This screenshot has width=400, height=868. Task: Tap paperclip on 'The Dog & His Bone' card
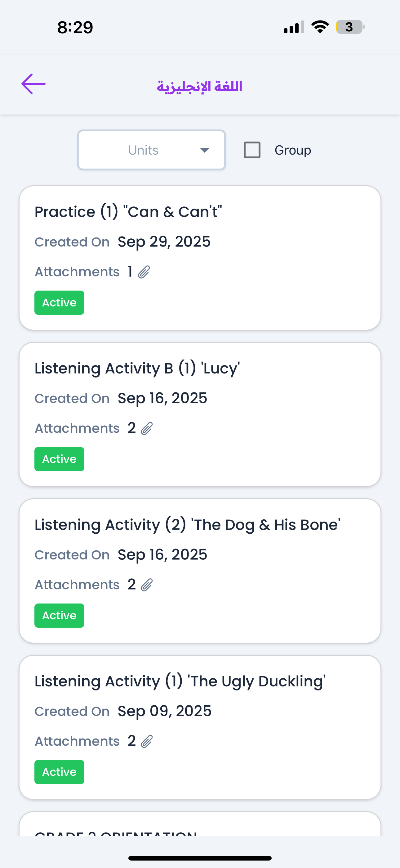(x=147, y=585)
